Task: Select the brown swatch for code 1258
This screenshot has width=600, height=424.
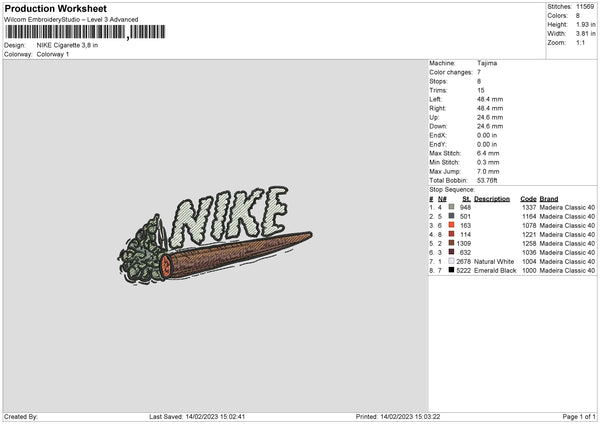Action: (x=452, y=243)
